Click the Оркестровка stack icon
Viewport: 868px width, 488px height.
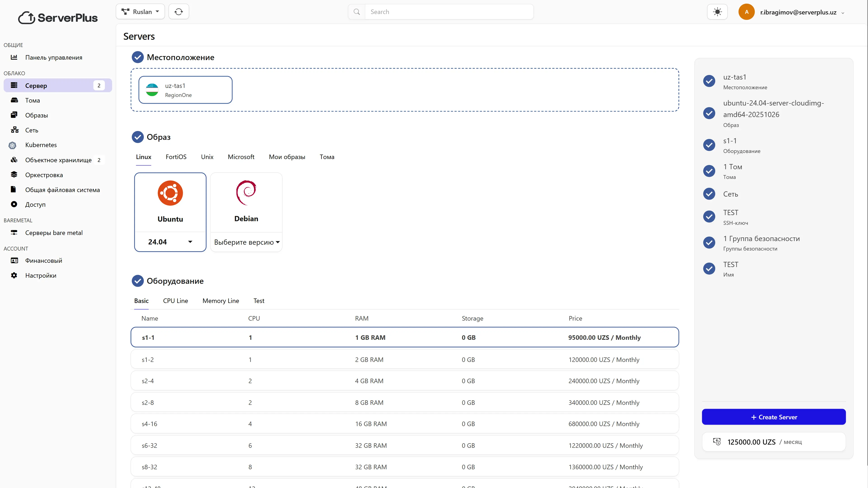coord(14,174)
